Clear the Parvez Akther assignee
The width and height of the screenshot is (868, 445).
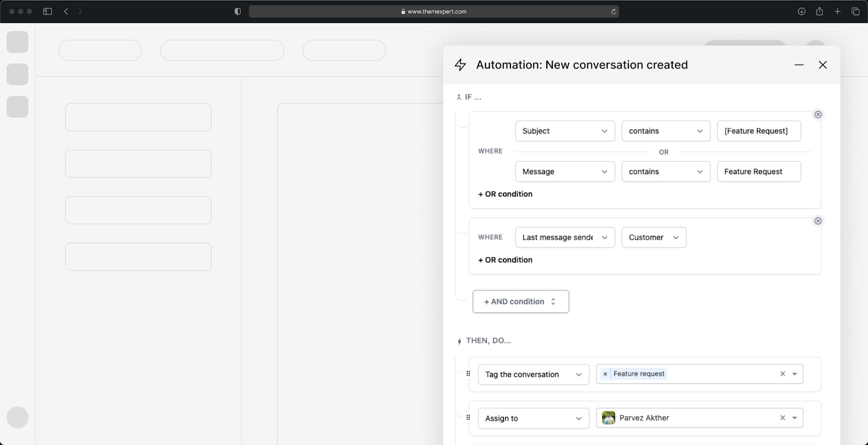(x=782, y=418)
